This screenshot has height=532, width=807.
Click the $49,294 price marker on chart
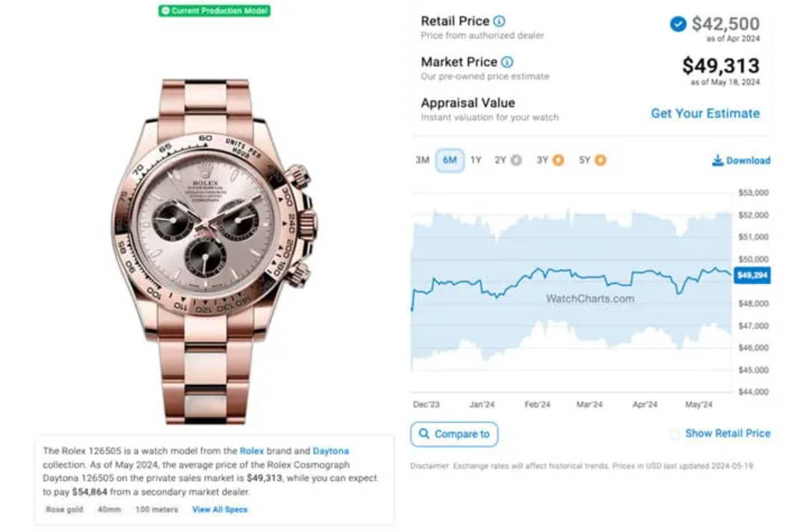point(752,275)
